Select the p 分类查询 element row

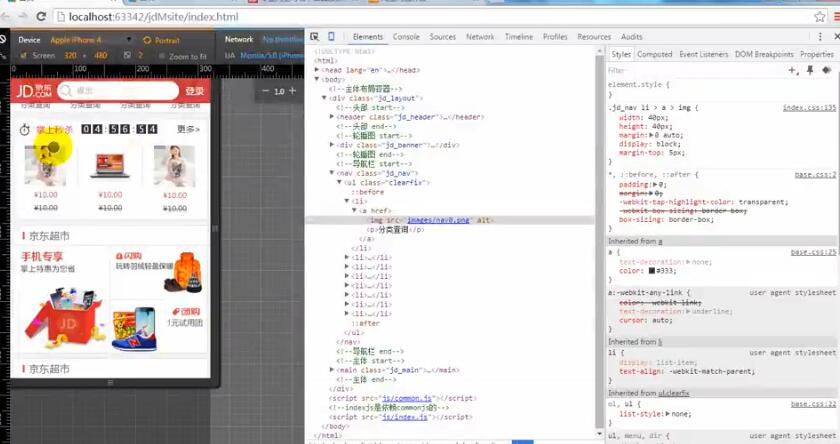[395, 229]
